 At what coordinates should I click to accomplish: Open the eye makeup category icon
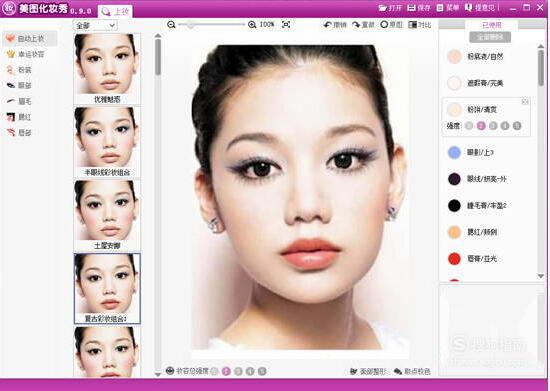[x=11, y=85]
